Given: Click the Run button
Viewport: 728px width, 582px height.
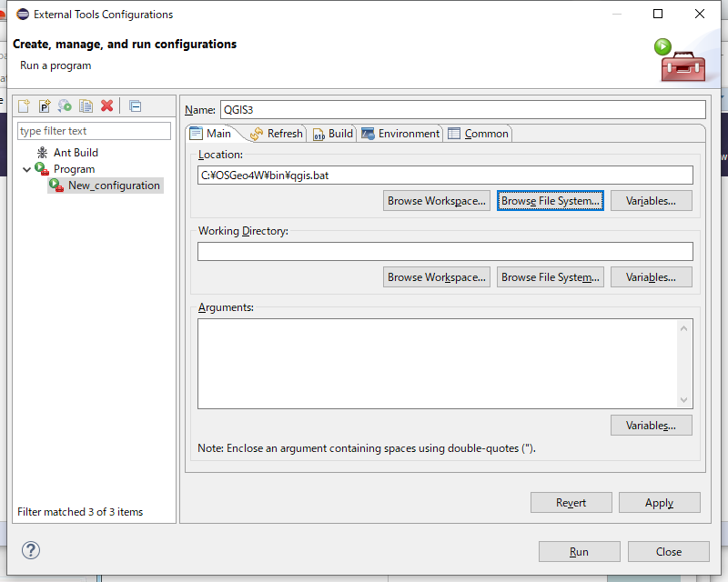Looking at the screenshot, I should tap(579, 552).
